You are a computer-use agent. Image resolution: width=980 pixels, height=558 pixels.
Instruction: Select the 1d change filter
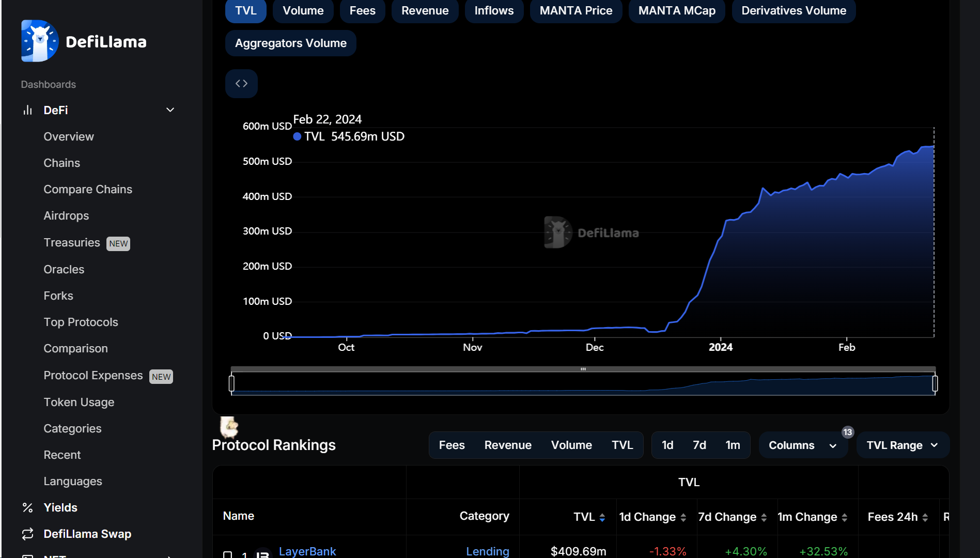coord(667,445)
